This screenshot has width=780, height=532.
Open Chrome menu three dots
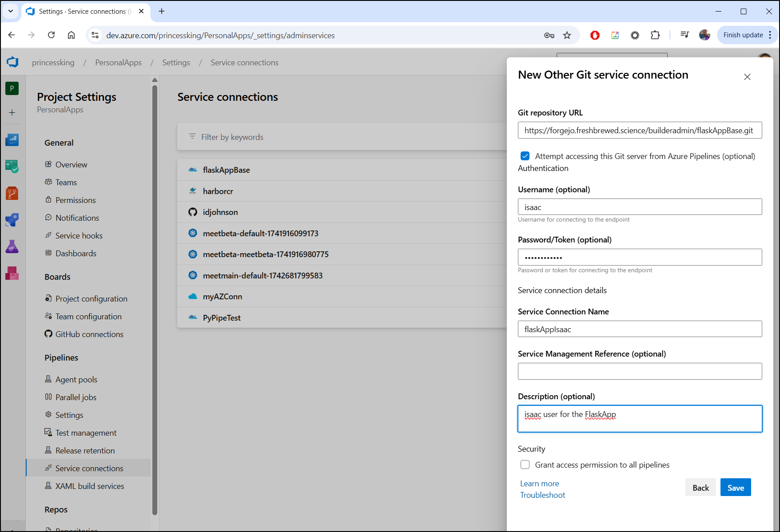(770, 35)
